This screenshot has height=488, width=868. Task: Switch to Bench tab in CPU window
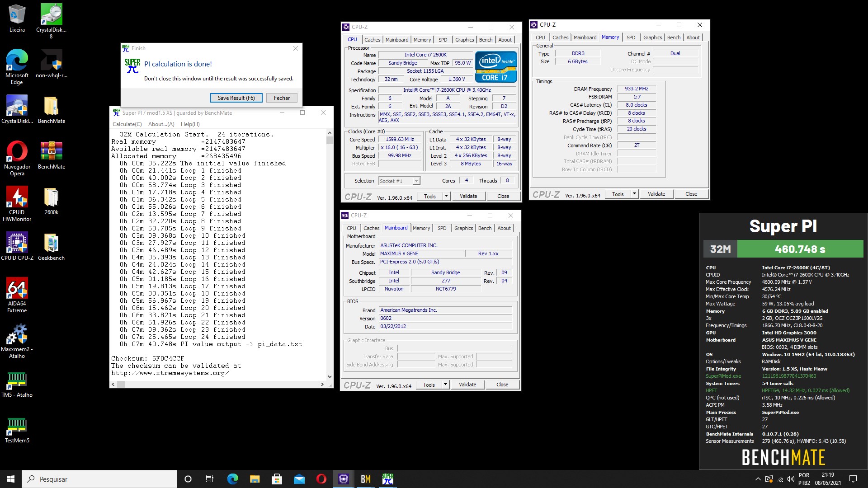(486, 40)
